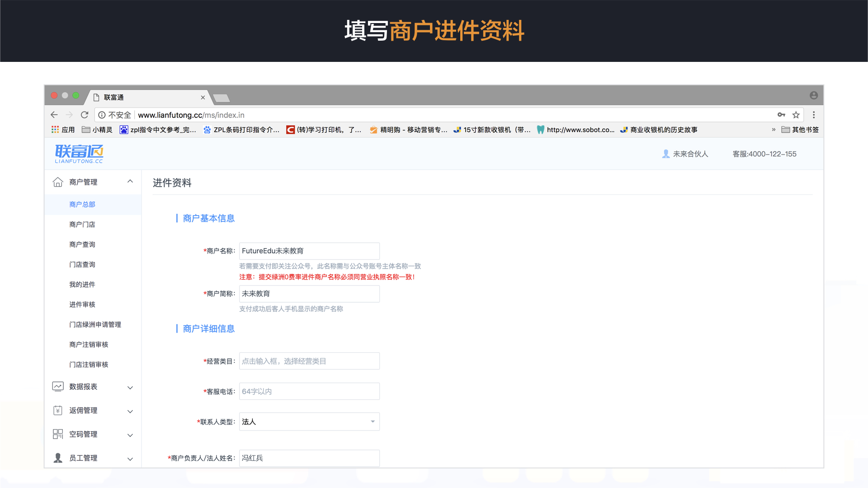Click the site info icon beside 不安全
The width and height of the screenshot is (868, 488).
point(102,115)
